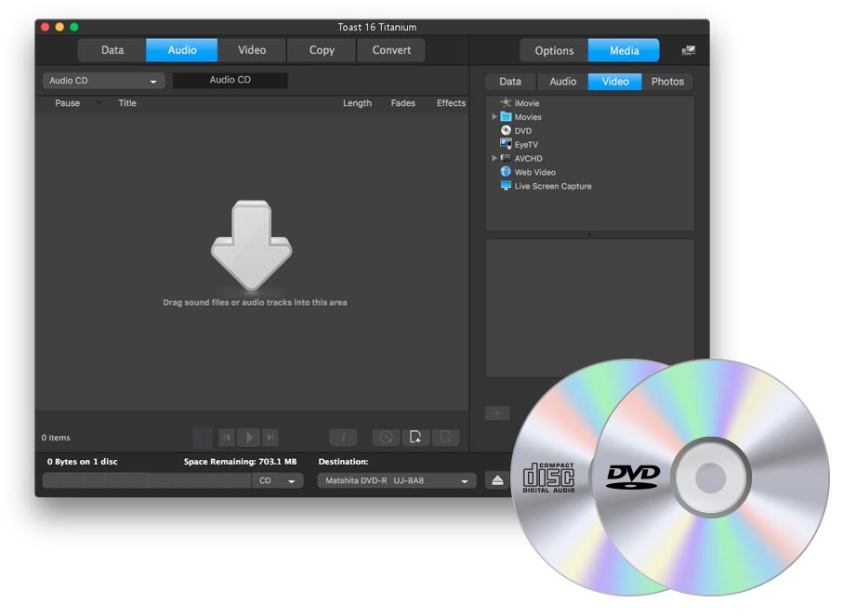
Task: Switch to the Video project tab
Action: point(252,50)
